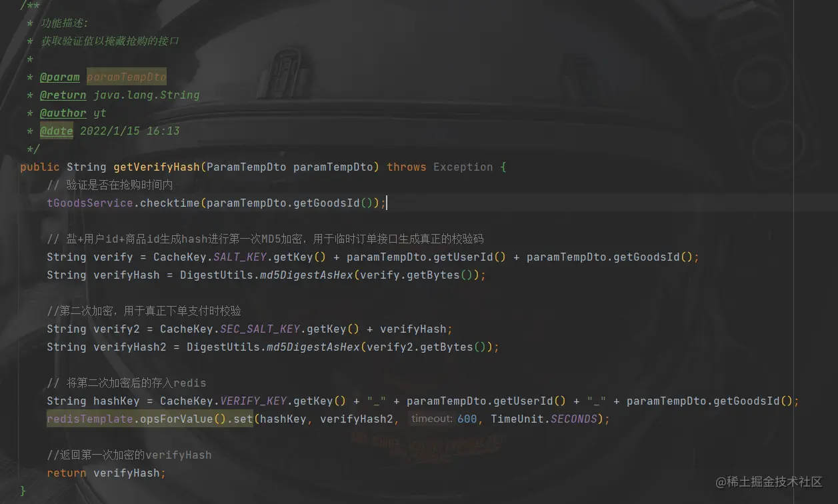Image resolution: width=838 pixels, height=504 pixels.
Task: Click the throws keyword
Action: coord(407,167)
